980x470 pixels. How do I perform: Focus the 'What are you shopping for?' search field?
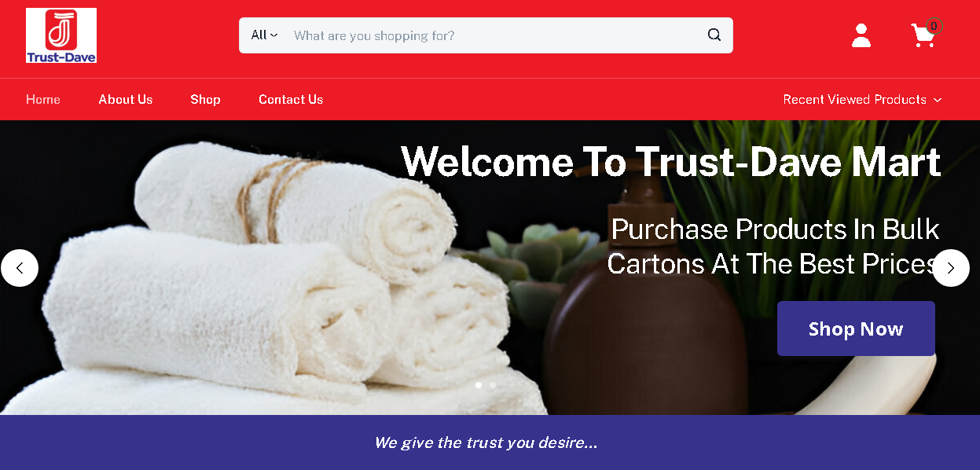tap(494, 35)
